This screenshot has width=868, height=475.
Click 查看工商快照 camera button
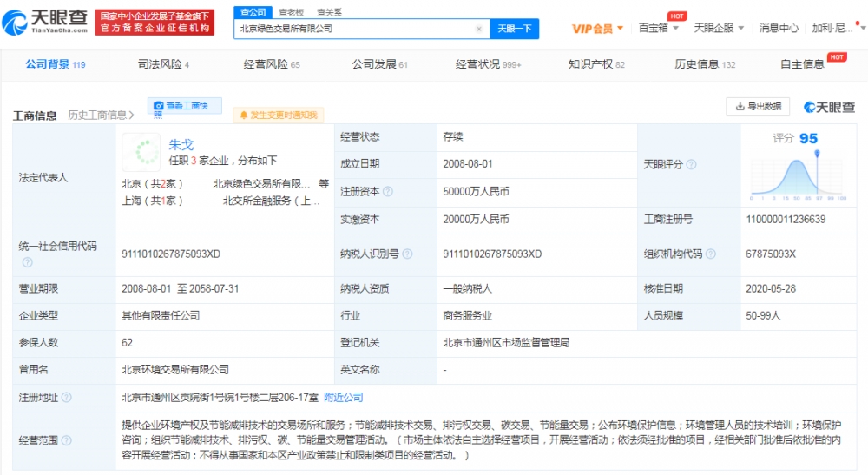[x=184, y=106]
